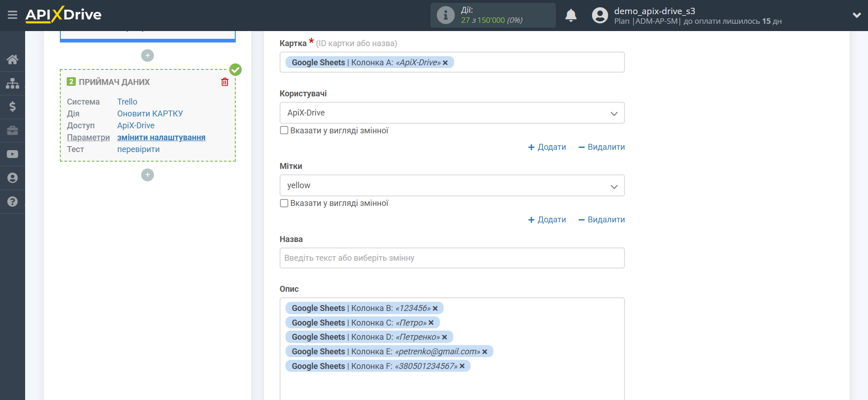Open the ApiX-Drive access link
868x400 pixels.
point(136,126)
